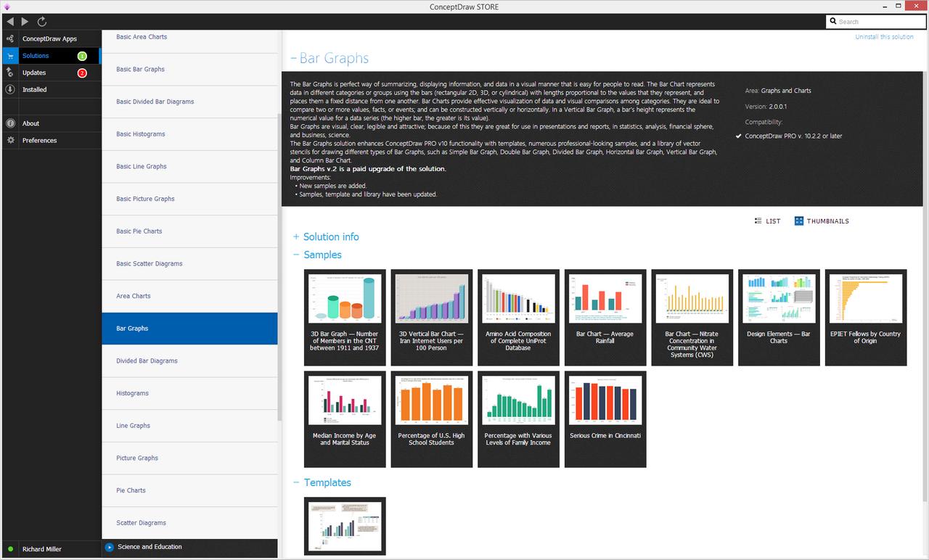Open 3D Vertical Bar Chart Iran sample
The image size is (929, 560).
tap(432, 317)
